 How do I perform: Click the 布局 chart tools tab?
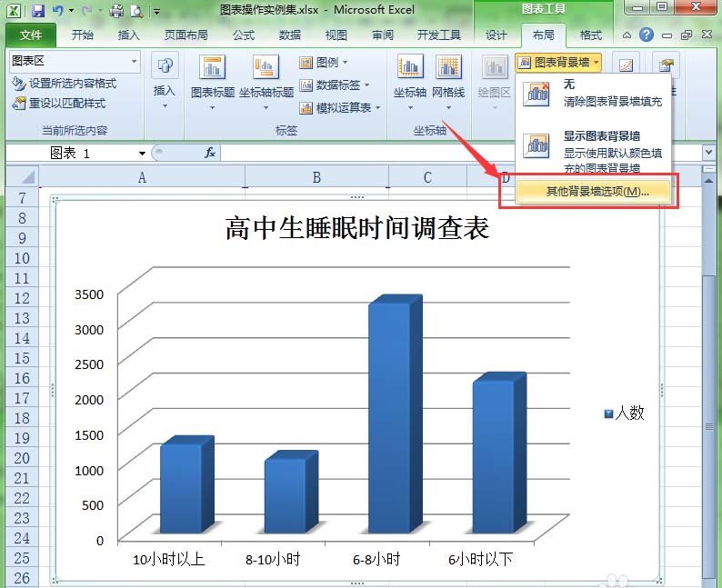(x=544, y=35)
